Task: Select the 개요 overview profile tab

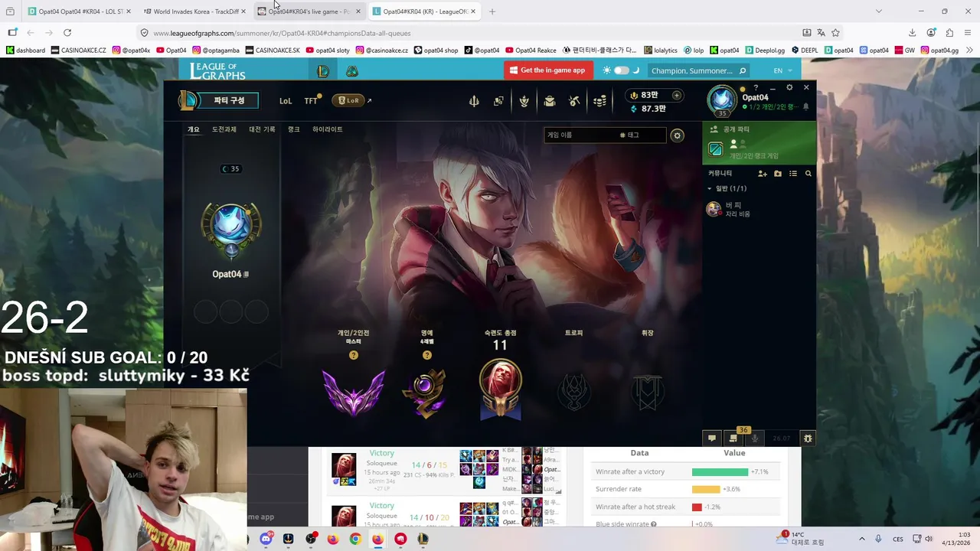Action: [194, 130]
